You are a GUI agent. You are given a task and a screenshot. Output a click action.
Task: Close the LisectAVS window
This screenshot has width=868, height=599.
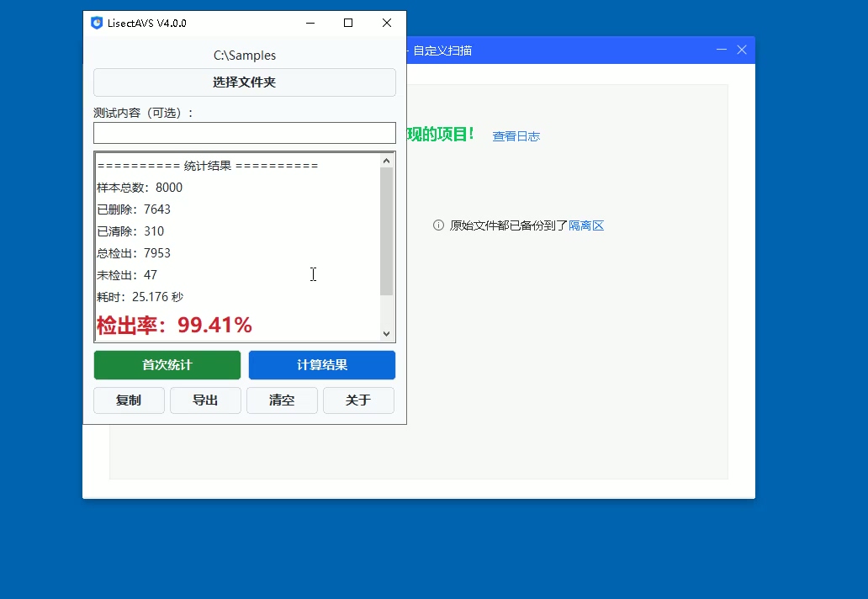click(387, 23)
